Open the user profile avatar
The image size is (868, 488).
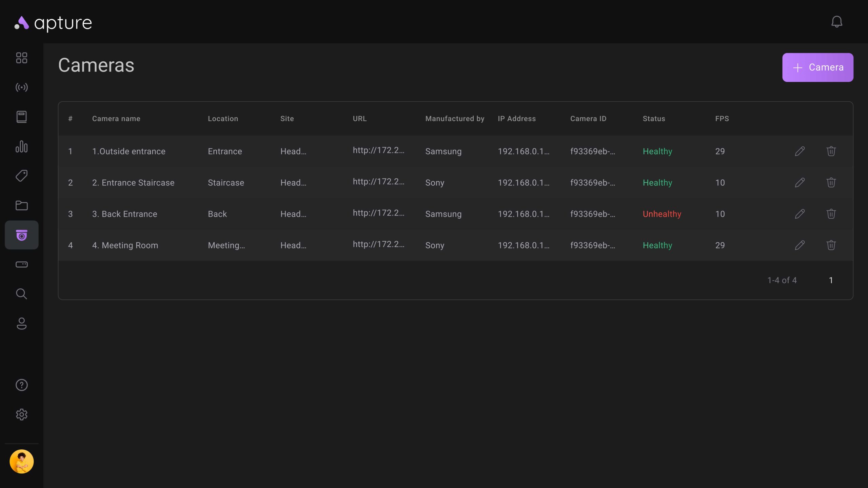(22, 462)
